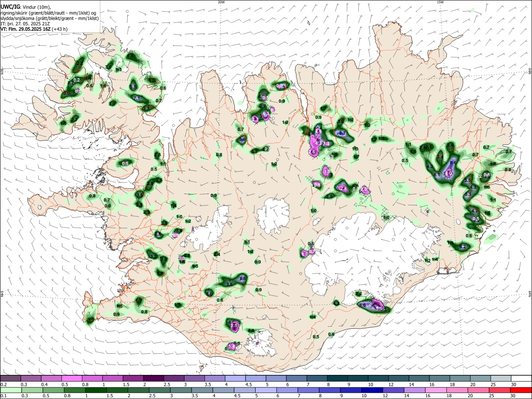This screenshot has width=532, height=399.
Task: Select the darkest green rain swatch for 1–1.5
Action: (x=96, y=390)
